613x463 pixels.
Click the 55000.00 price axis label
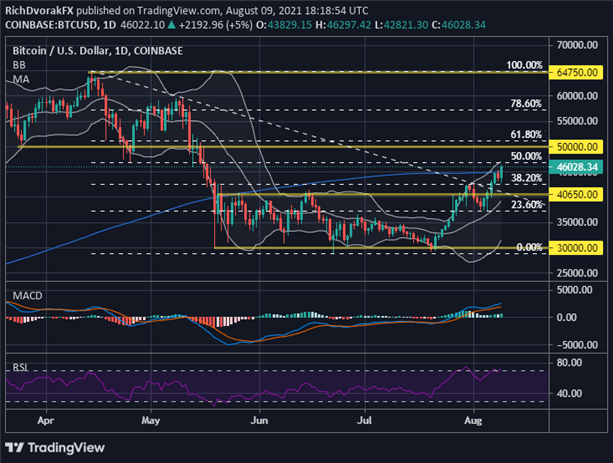(577, 121)
